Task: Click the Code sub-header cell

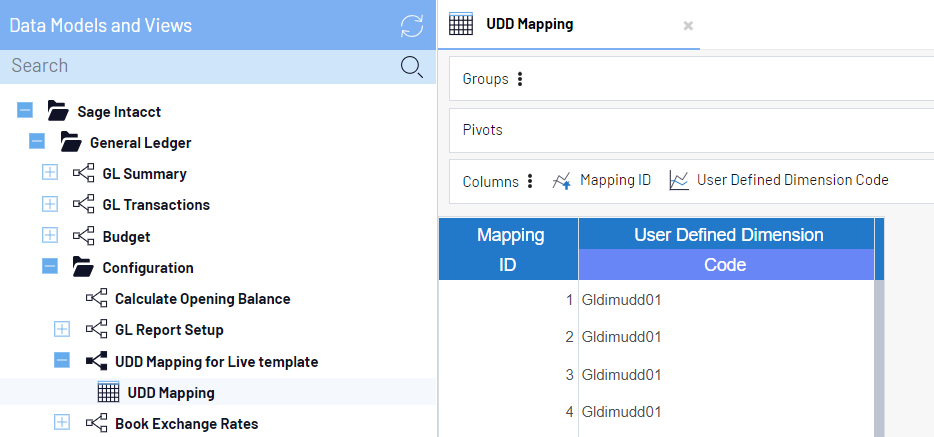Action: (x=726, y=264)
